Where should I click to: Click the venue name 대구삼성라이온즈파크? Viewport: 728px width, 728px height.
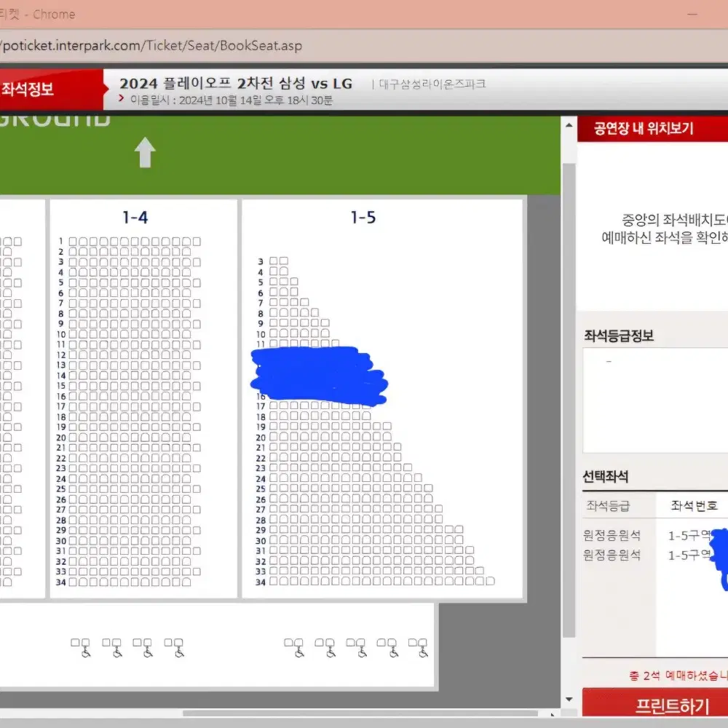click(432, 84)
